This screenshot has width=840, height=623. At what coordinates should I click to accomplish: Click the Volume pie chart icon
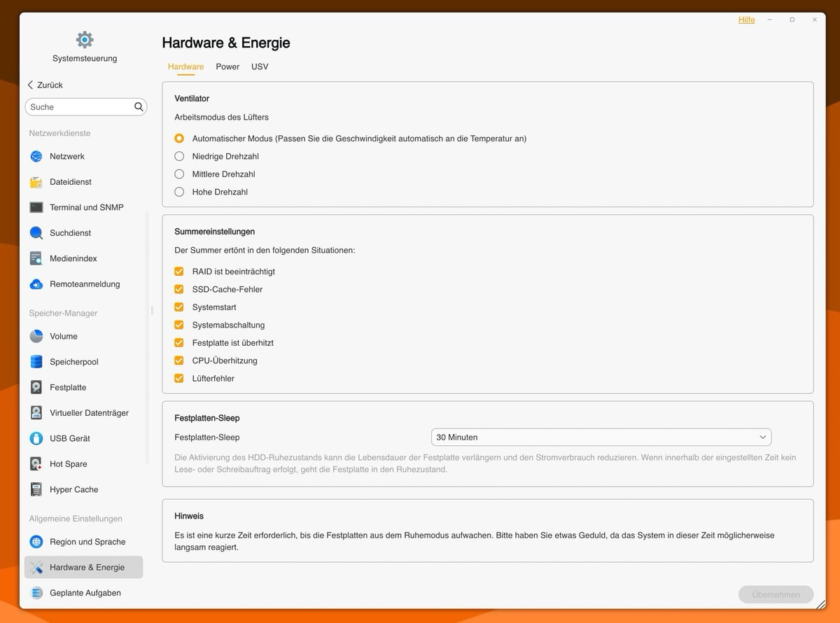point(36,336)
